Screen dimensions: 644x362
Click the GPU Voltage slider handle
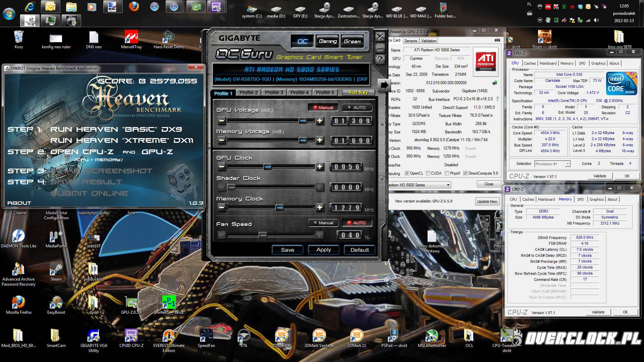pyautogui.click(x=303, y=120)
